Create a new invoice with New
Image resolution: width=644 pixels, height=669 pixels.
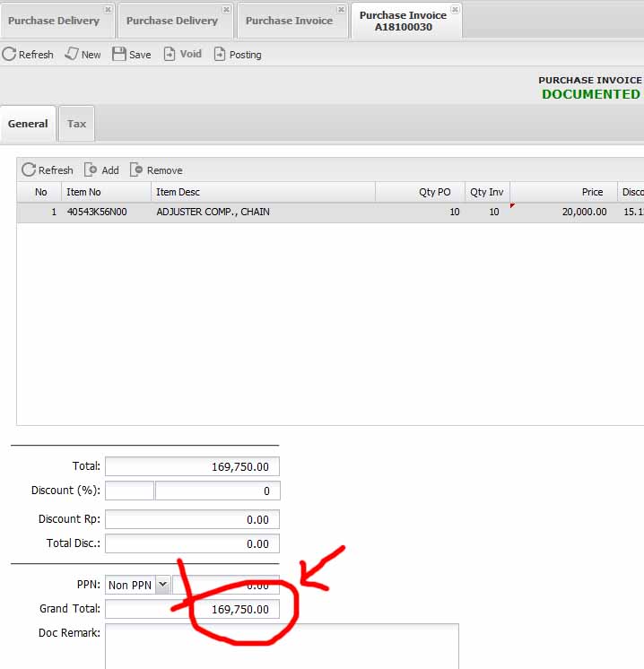pos(83,55)
